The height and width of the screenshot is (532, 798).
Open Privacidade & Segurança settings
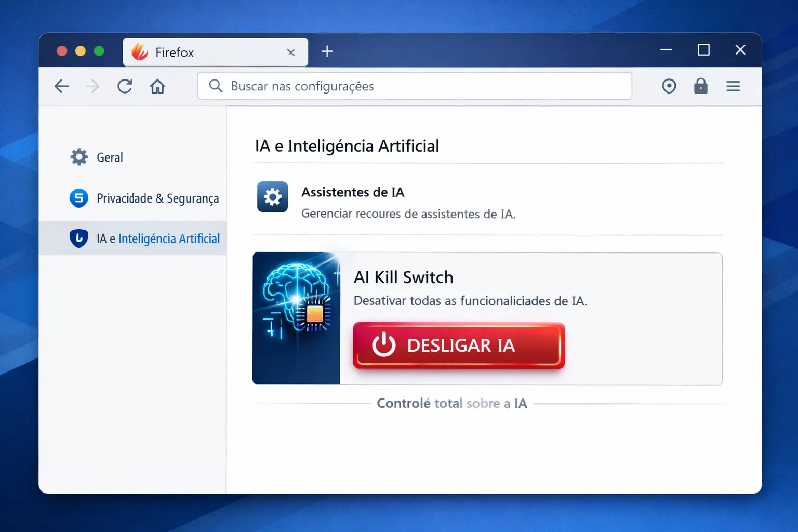coord(157,198)
